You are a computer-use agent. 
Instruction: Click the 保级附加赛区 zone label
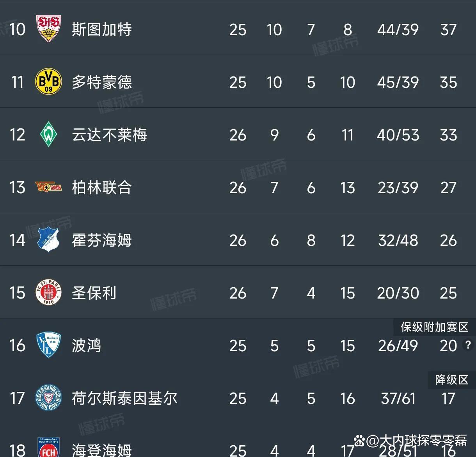coord(434,327)
